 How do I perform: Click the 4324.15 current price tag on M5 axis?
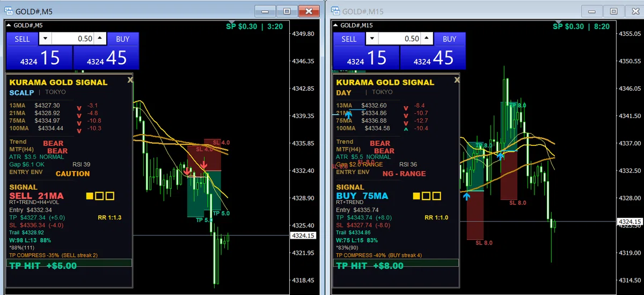303,235
